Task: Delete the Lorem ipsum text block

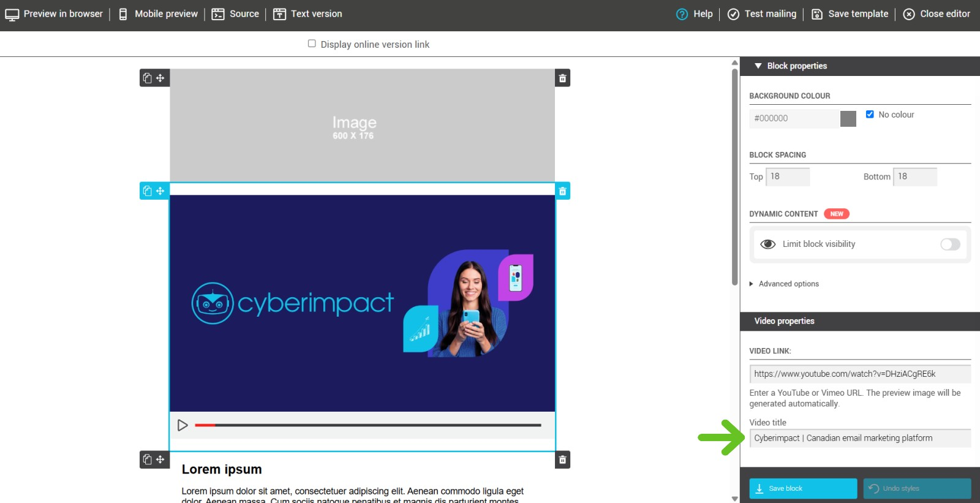Action: pos(562,460)
